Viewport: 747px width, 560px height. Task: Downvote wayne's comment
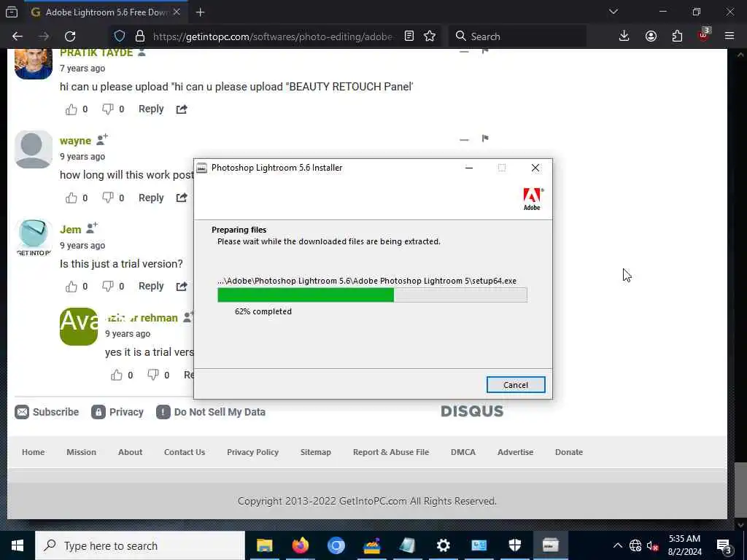coord(108,198)
